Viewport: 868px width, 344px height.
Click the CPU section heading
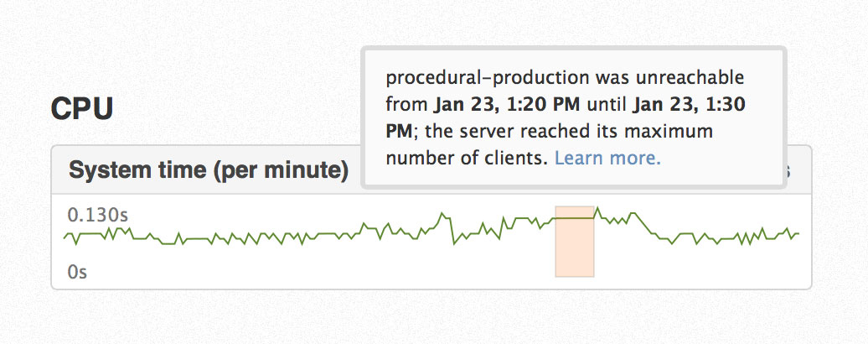tap(82, 109)
